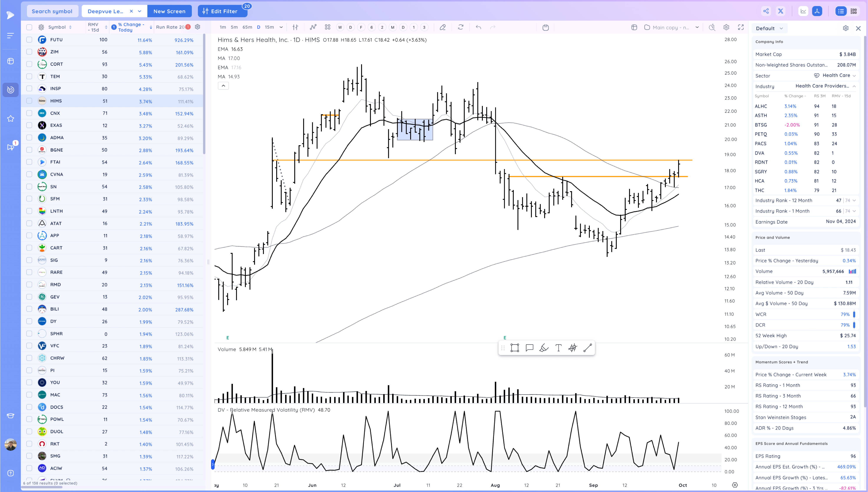
Task: Select the 65m timeframe
Action: coord(247,27)
